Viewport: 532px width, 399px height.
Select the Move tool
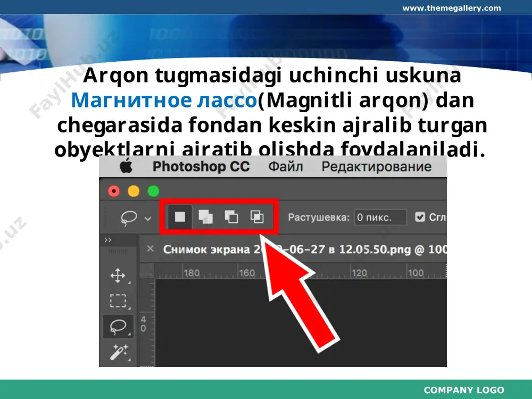[118, 276]
